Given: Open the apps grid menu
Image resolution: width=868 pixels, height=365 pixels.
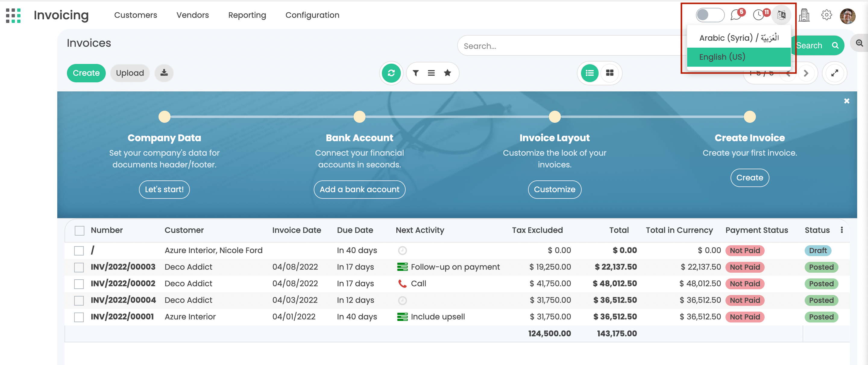Looking at the screenshot, I should pos(14,15).
